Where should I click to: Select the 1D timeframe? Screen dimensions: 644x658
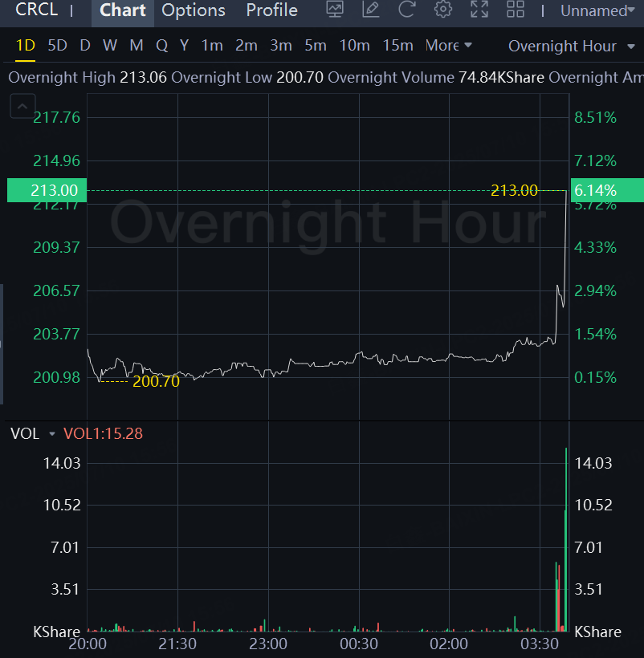pyautogui.click(x=25, y=45)
